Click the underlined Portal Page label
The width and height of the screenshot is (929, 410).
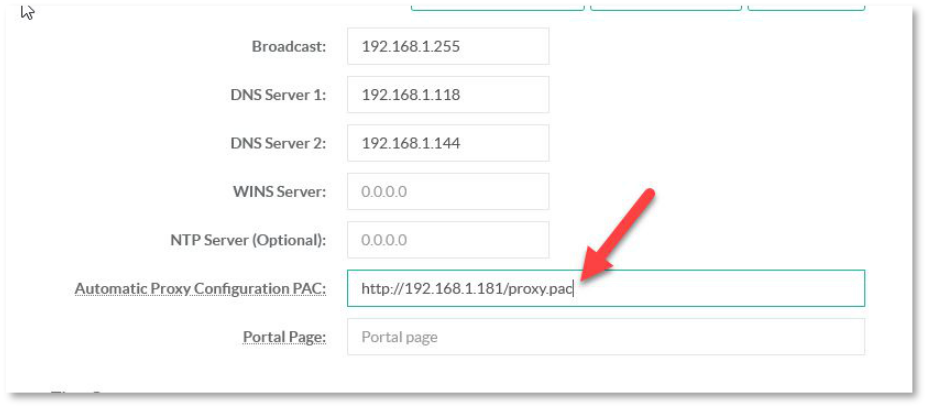click(284, 337)
